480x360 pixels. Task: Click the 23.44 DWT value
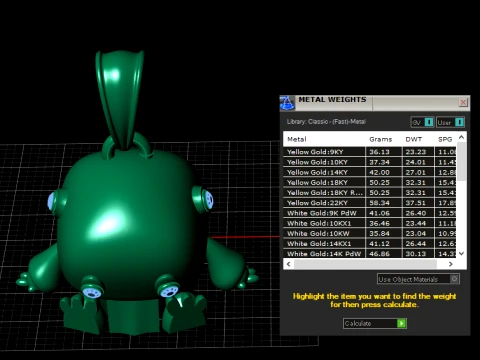[x=416, y=223]
